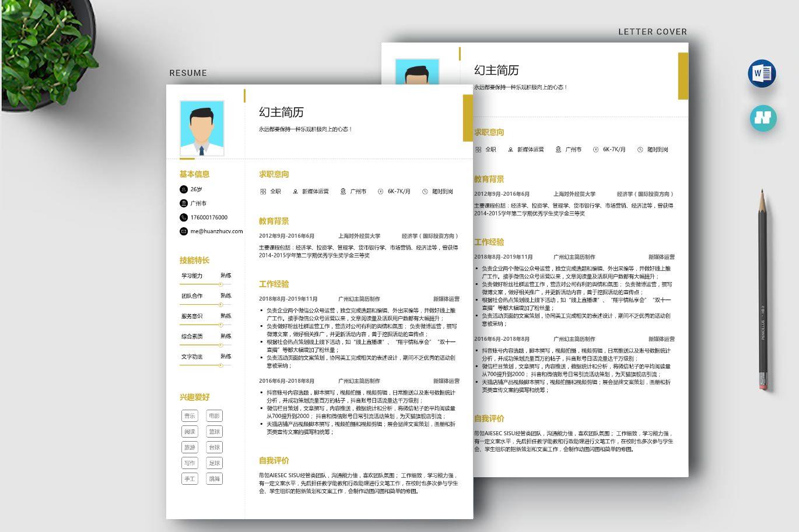
Task: Click the 写作 hobby tag
Action: (190, 463)
